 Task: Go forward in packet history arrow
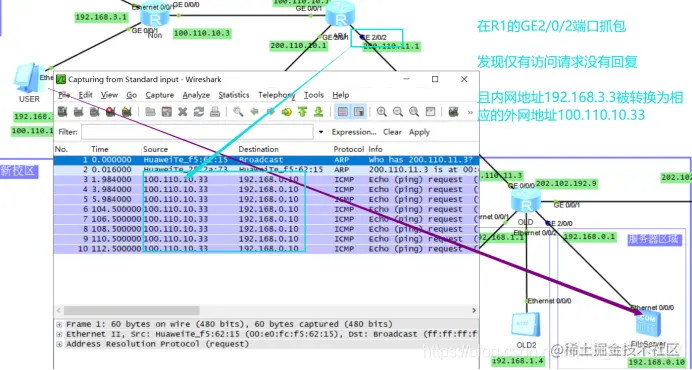point(271,112)
